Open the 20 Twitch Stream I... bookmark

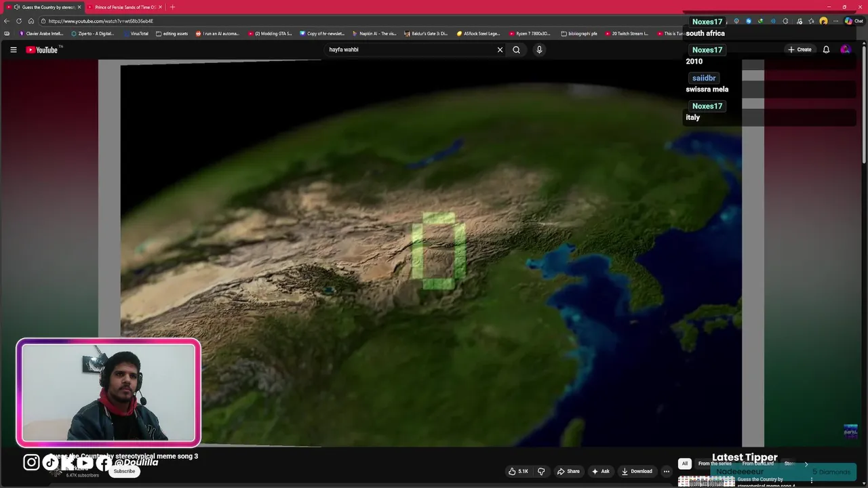pos(627,33)
